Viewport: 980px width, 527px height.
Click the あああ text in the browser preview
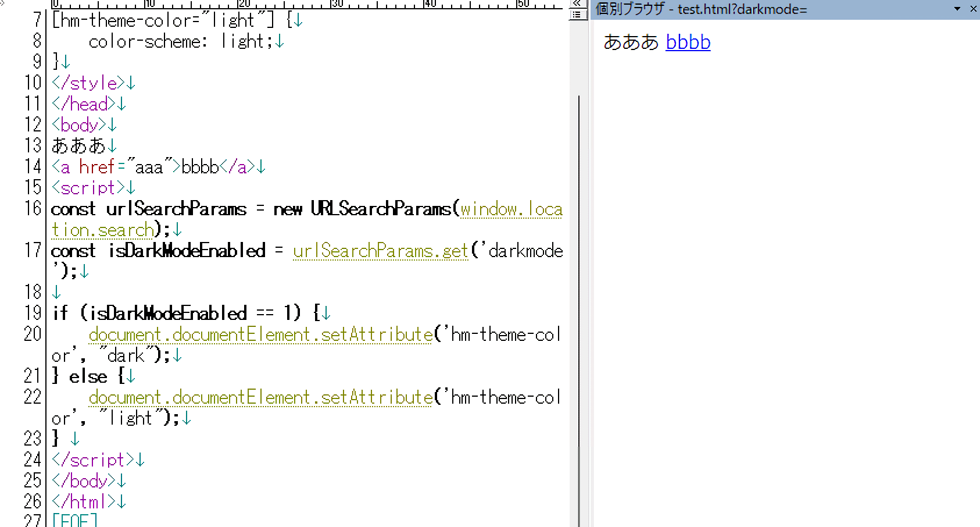point(631,42)
